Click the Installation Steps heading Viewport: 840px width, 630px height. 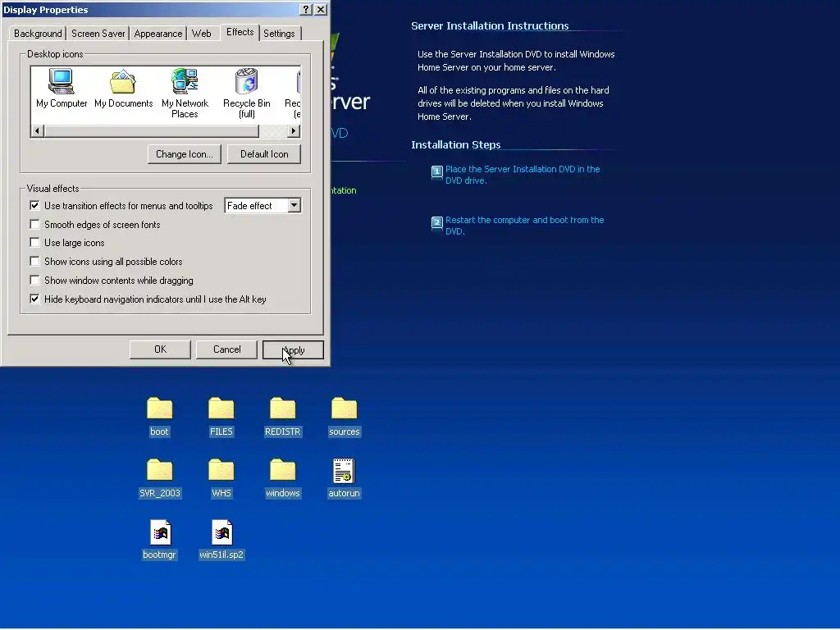pos(456,144)
